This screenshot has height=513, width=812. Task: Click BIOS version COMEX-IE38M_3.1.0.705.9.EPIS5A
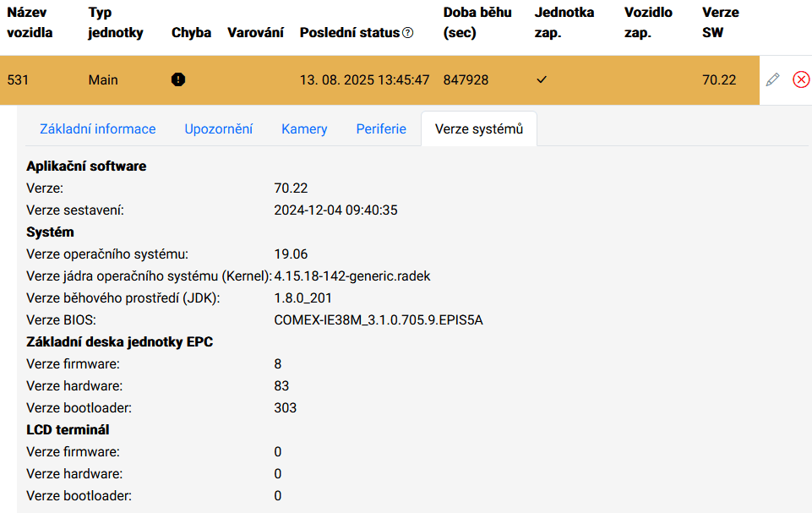coord(379,320)
